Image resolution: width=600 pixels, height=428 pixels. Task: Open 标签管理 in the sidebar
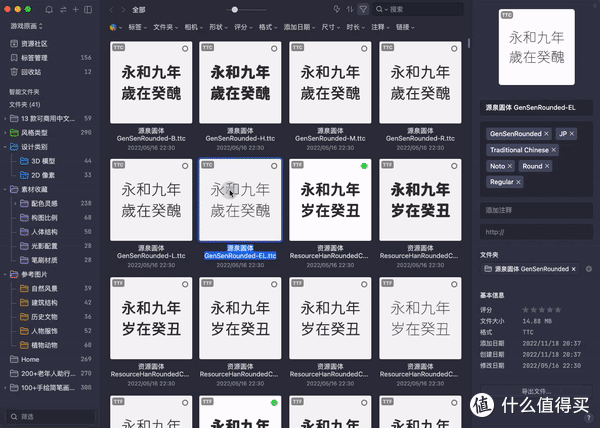(35, 58)
